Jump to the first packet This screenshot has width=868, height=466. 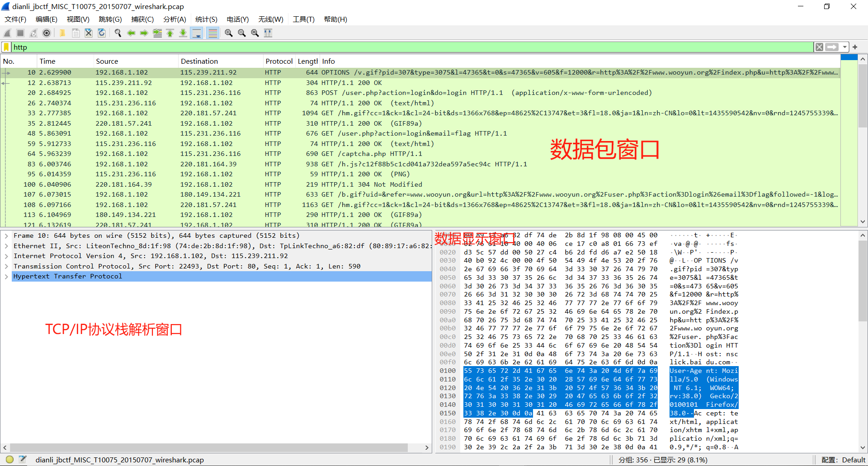click(170, 33)
